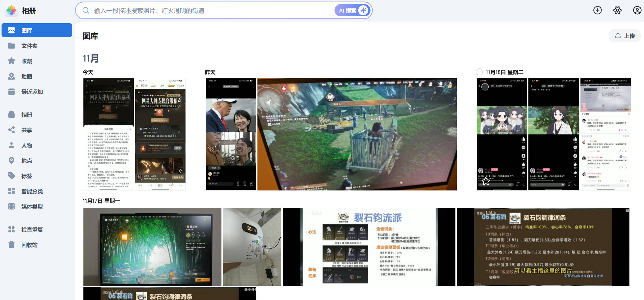The width and height of the screenshot is (644, 300).
Task: Select all photos from 11月18日 星期二
Action: pos(479,72)
